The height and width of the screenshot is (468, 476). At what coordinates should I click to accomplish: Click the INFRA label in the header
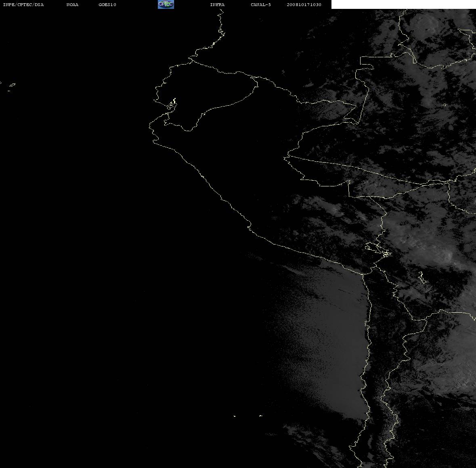pos(217,4)
